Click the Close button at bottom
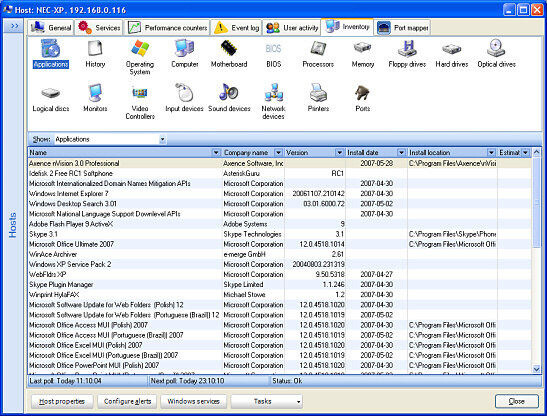This screenshot has width=547, height=416. click(x=517, y=401)
